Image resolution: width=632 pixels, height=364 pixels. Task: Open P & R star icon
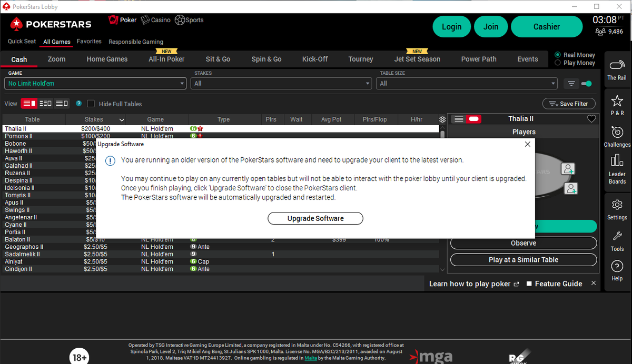pos(617,104)
